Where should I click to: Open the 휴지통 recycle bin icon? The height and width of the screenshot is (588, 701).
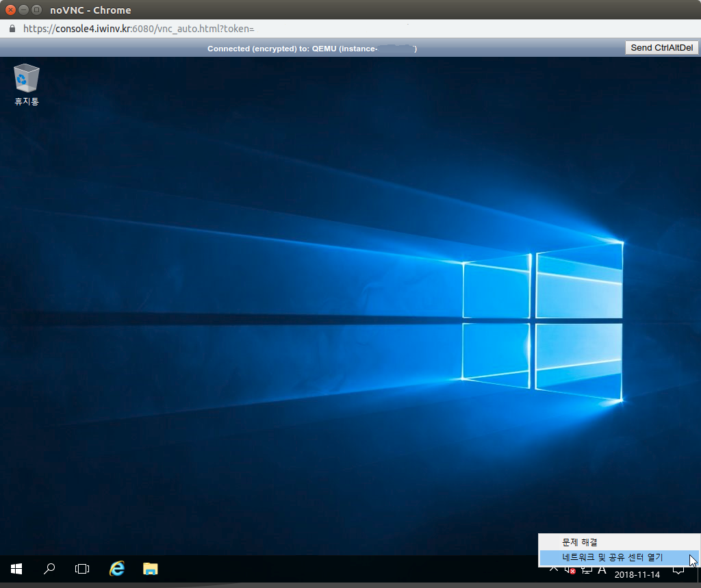(27, 84)
